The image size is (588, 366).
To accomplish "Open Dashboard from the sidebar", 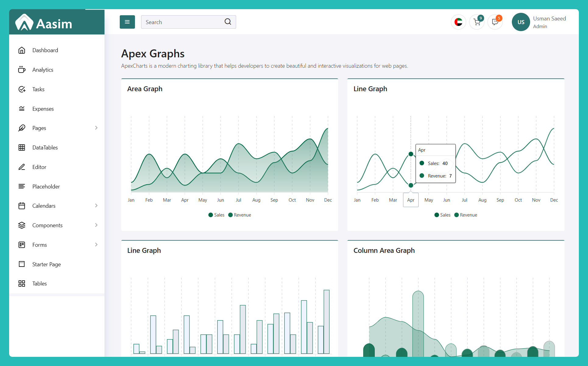I will tap(45, 50).
